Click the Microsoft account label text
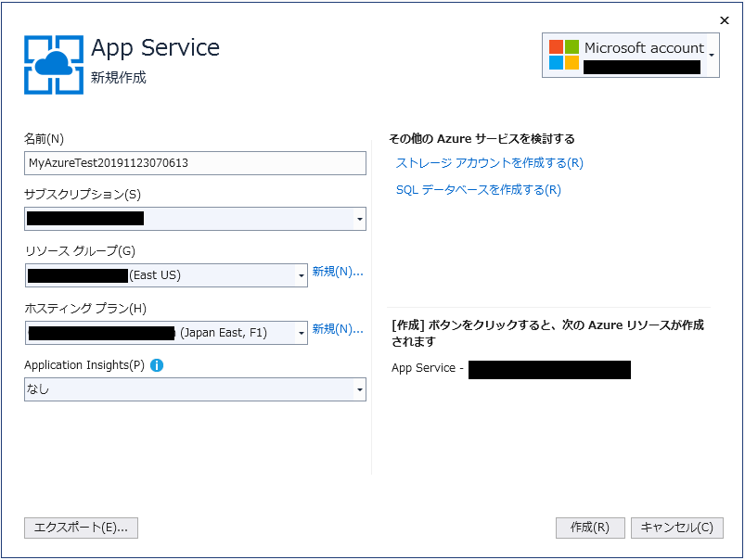This screenshot has width=745, height=560. click(x=644, y=48)
